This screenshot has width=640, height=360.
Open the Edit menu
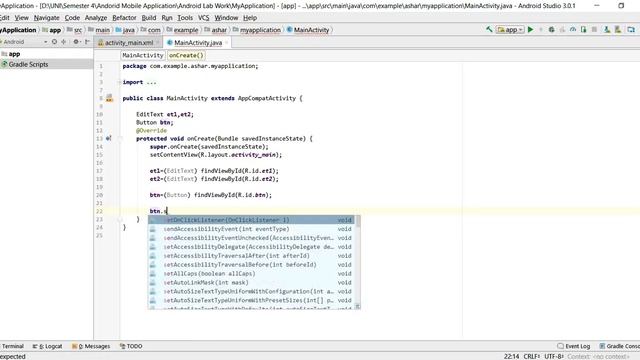pyautogui.click(x=4, y=18)
